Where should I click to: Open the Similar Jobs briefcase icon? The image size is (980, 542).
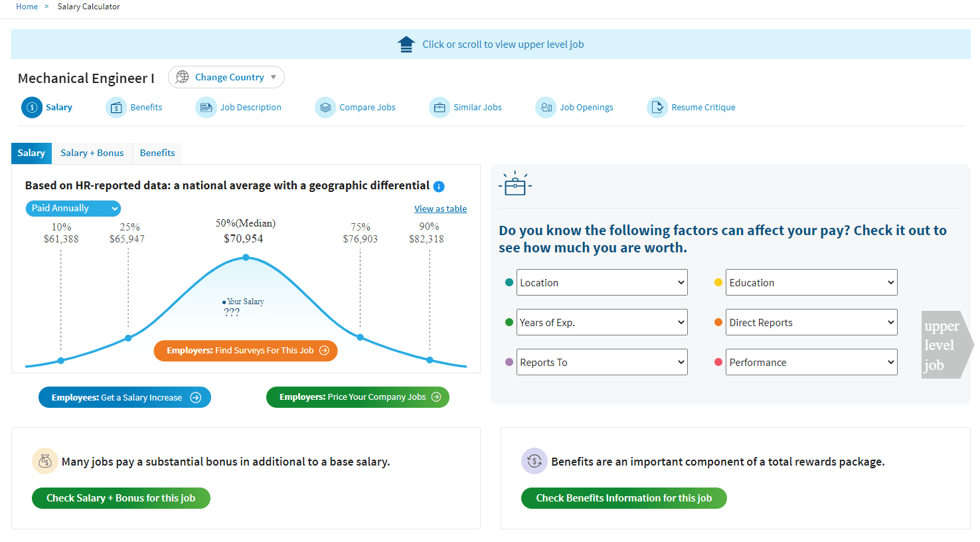pyautogui.click(x=440, y=108)
